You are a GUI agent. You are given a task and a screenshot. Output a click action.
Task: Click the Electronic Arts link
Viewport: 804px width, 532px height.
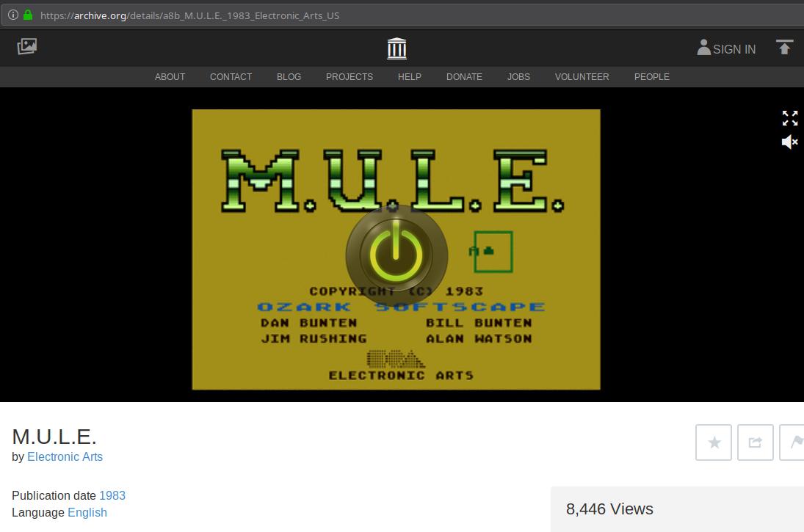point(65,456)
